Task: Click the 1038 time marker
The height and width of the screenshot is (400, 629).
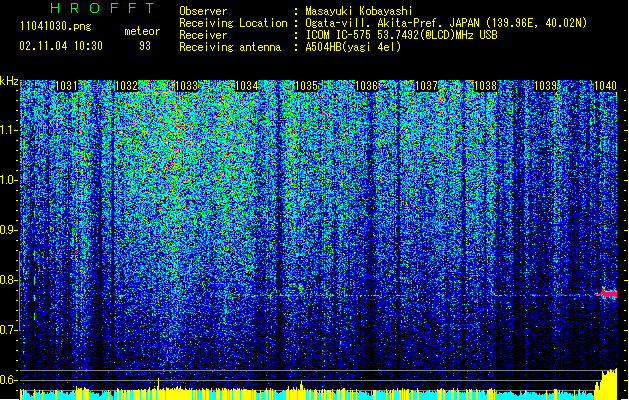Action: click(485, 86)
